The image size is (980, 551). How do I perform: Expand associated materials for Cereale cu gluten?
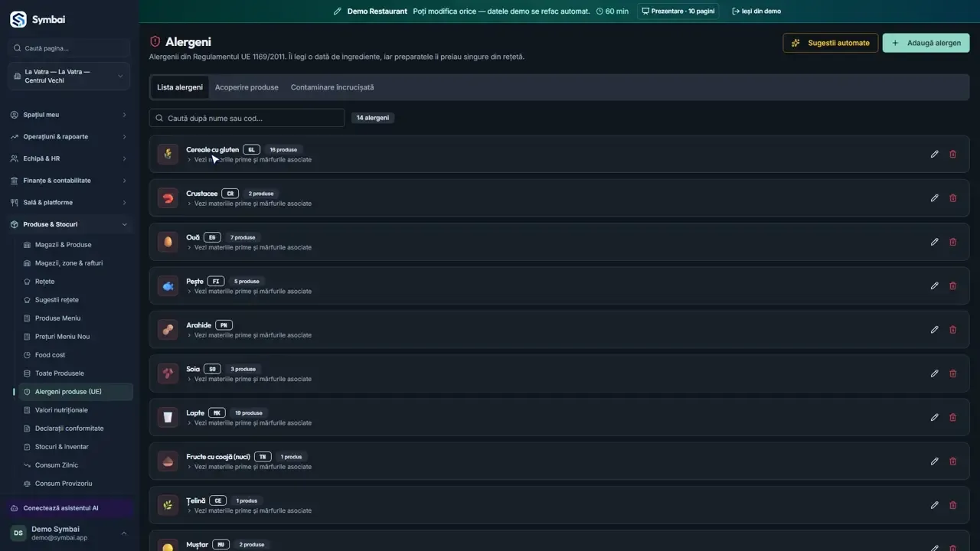[x=249, y=160]
